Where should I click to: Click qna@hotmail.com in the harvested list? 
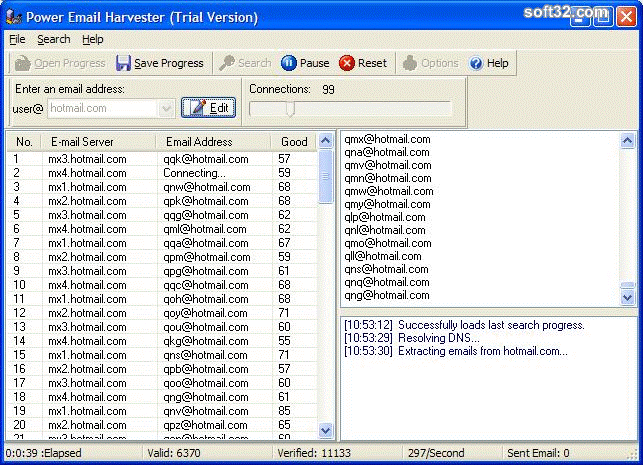point(387,152)
